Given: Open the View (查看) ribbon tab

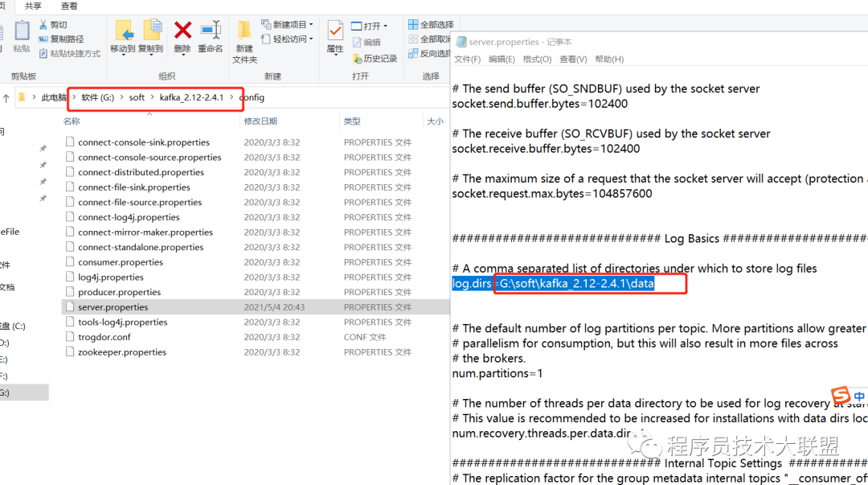Looking at the screenshot, I should (69, 6).
